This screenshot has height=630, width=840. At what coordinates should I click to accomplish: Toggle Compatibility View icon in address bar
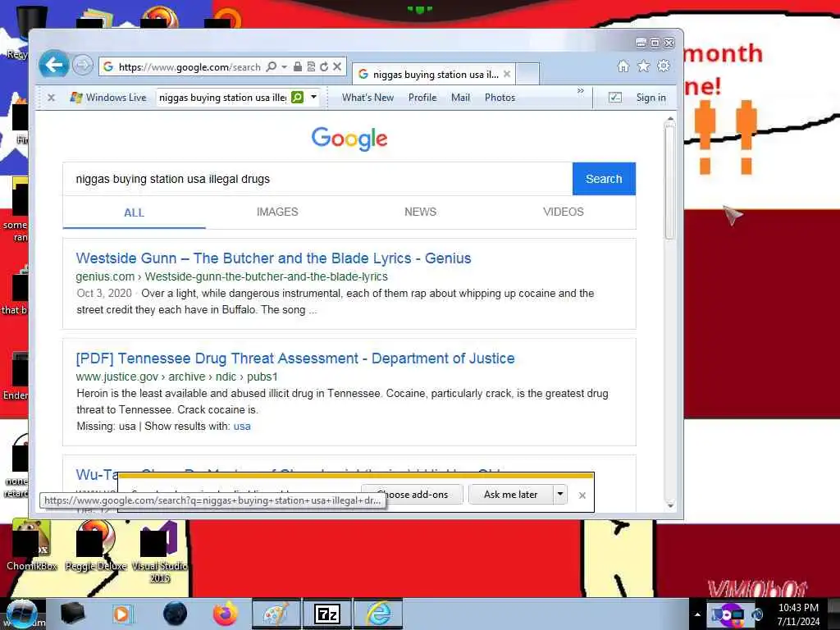pos(311,66)
